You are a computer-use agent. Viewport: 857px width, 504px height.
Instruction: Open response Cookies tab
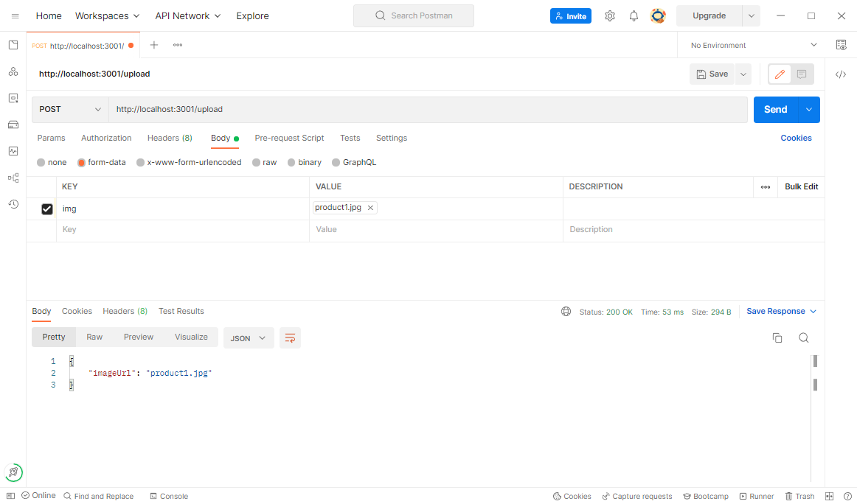(x=77, y=311)
